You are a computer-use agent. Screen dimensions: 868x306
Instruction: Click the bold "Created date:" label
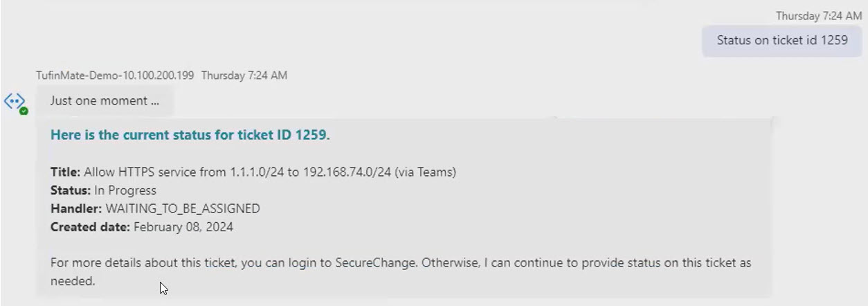pyautogui.click(x=90, y=226)
